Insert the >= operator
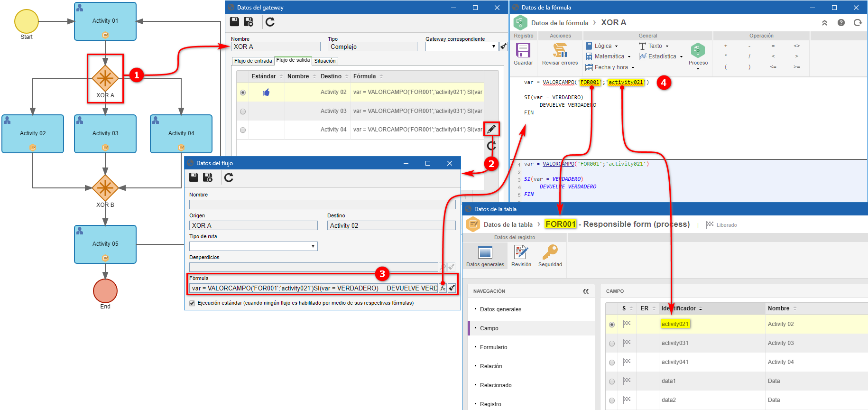This screenshot has width=868, height=410. point(796,67)
